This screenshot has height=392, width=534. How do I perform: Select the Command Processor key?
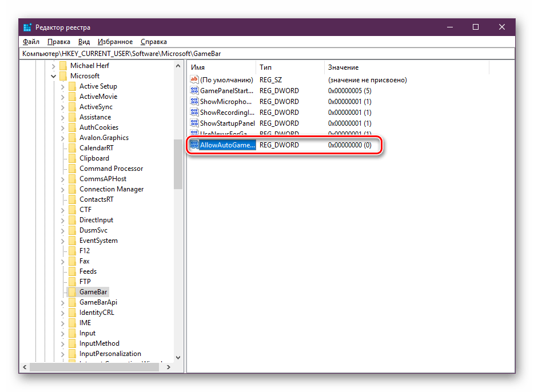tap(111, 169)
